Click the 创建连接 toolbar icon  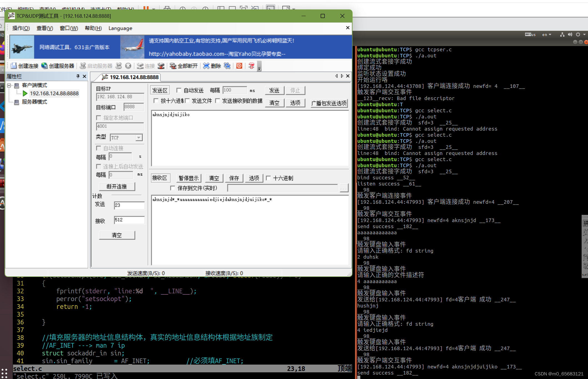coord(25,66)
